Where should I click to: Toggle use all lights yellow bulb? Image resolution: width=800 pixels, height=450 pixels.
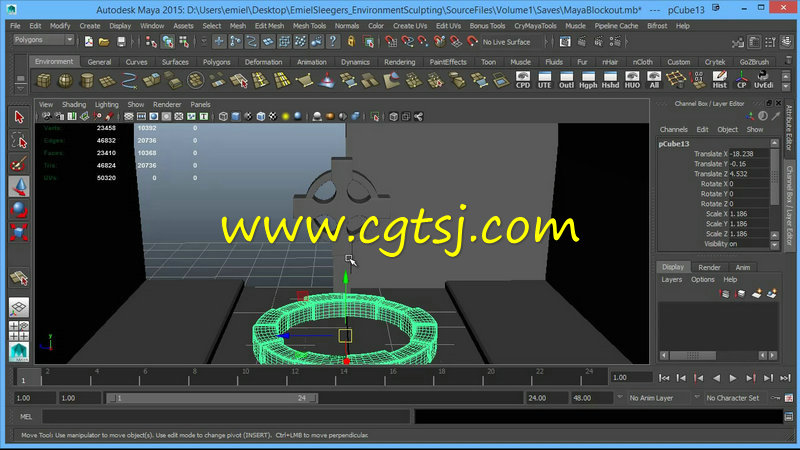tap(286, 117)
